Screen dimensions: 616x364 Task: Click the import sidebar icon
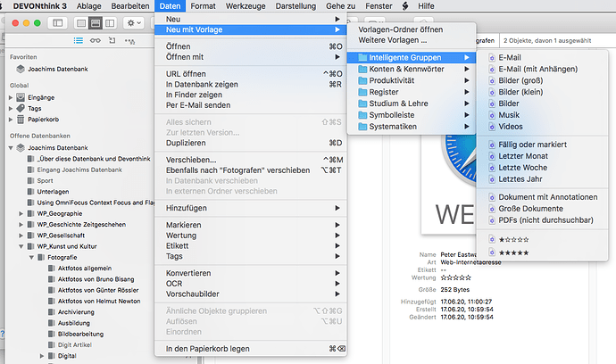click(112, 40)
